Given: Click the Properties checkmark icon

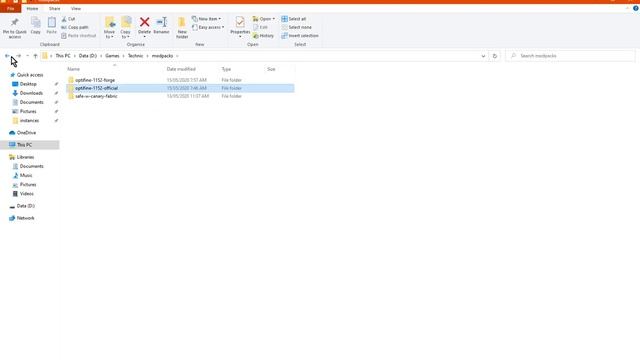Looking at the screenshot, I should [240, 22].
